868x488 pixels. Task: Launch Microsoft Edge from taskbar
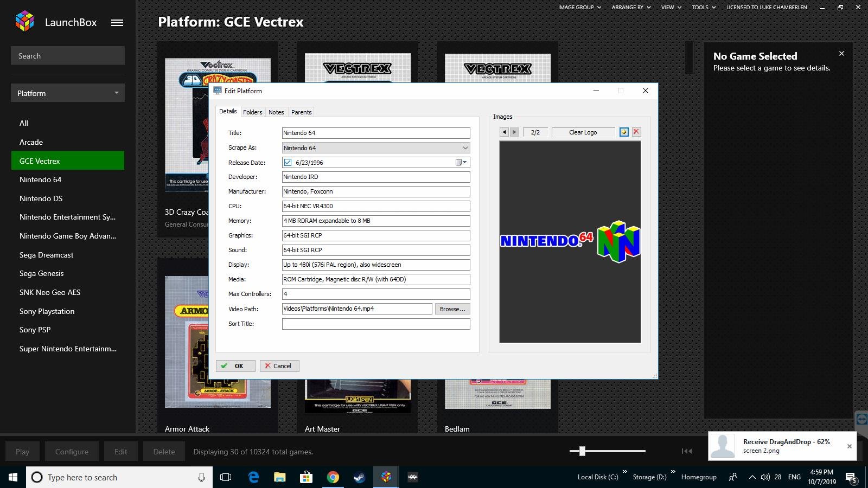[x=253, y=477]
